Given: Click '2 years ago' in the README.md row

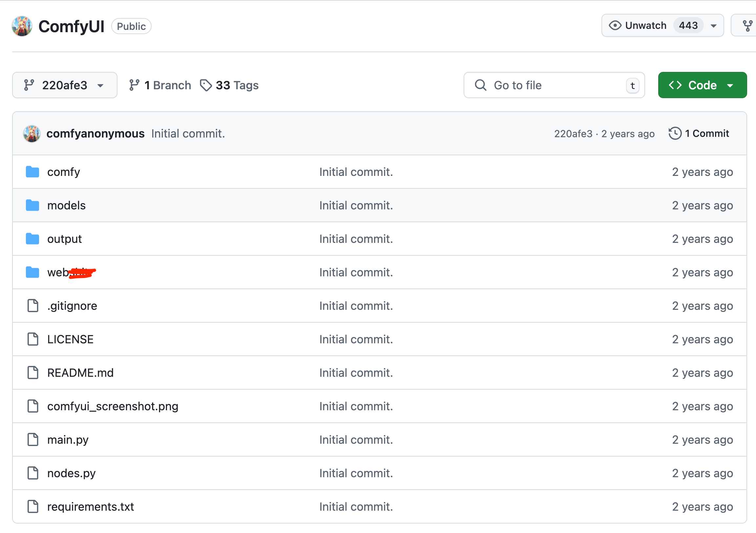Looking at the screenshot, I should pyautogui.click(x=702, y=373).
